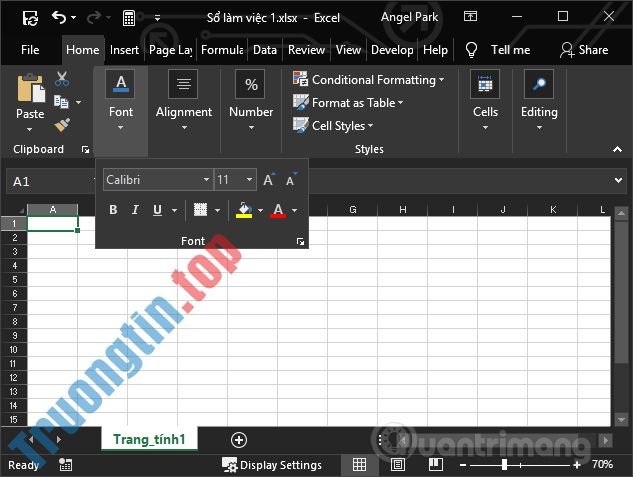Open the Clipboard dialog launcher
Image resolution: width=633 pixels, height=477 pixels.
(x=85, y=150)
